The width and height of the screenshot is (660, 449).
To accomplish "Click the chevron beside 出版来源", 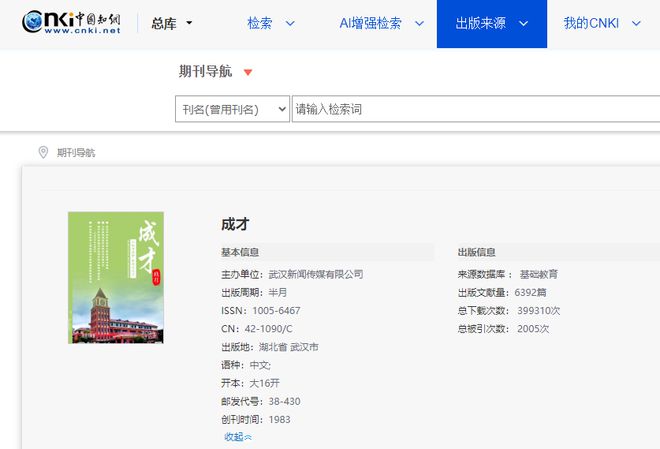I will 523,24.
